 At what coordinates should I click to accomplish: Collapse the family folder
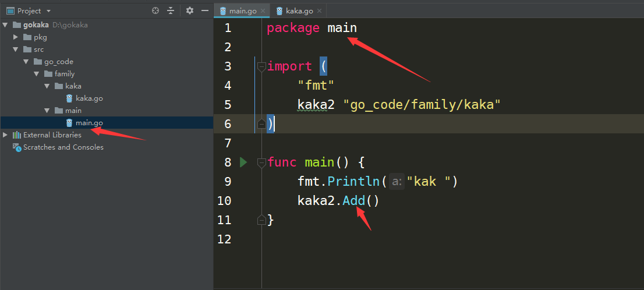(x=37, y=74)
